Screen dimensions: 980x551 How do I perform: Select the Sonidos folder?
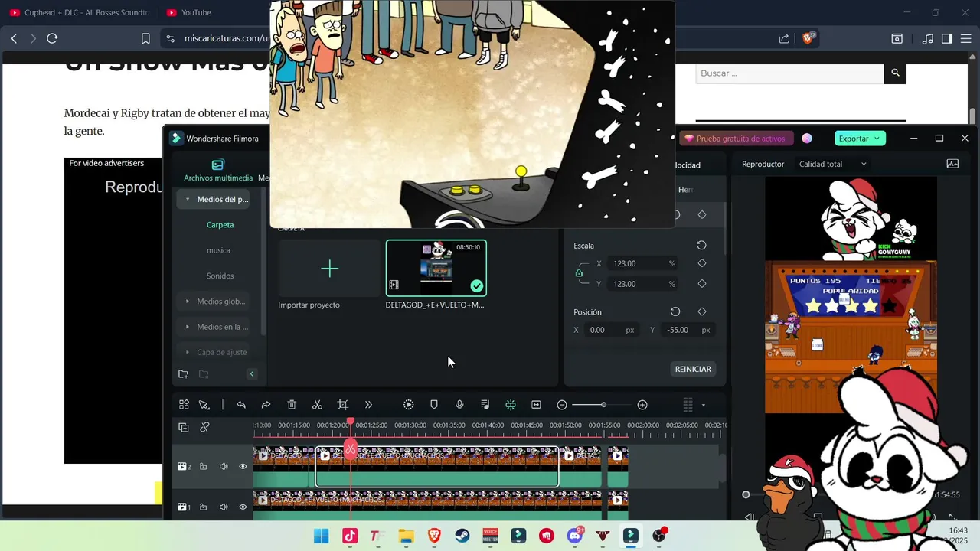click(220, 275)
